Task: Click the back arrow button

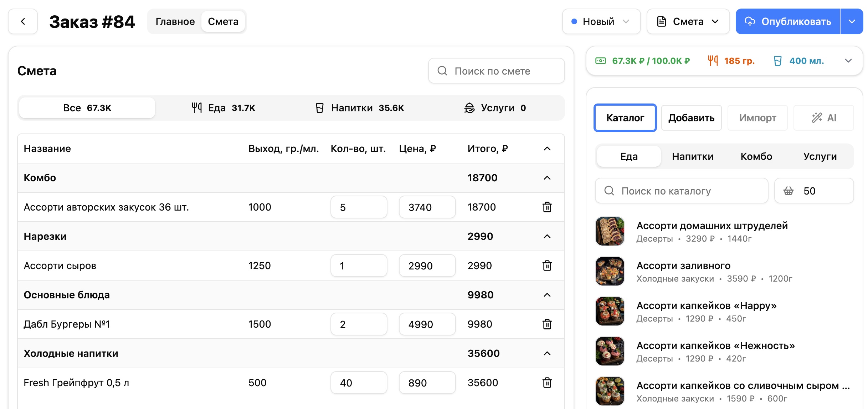Action: (23, 21)
